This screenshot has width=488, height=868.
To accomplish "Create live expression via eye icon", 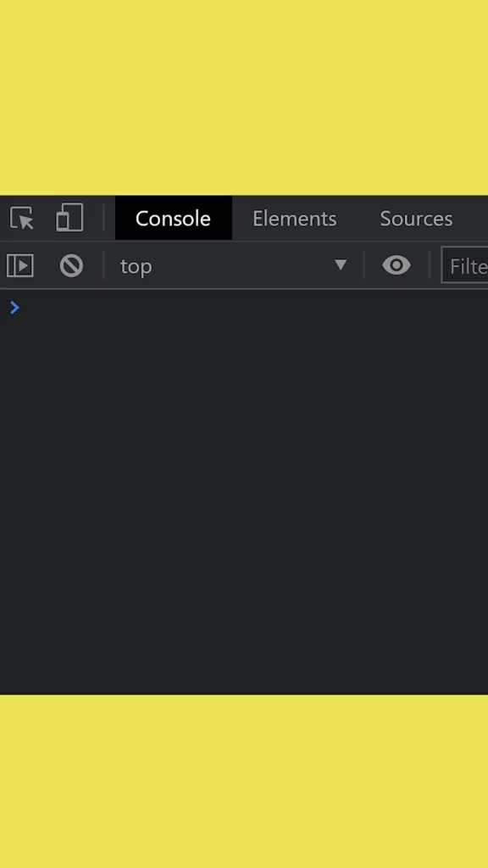I will [x=396, y=265].
